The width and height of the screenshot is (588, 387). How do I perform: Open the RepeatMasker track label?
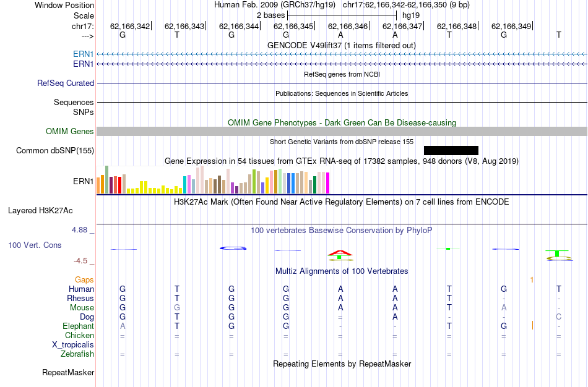pyautogui.click(x=68, y=372)
